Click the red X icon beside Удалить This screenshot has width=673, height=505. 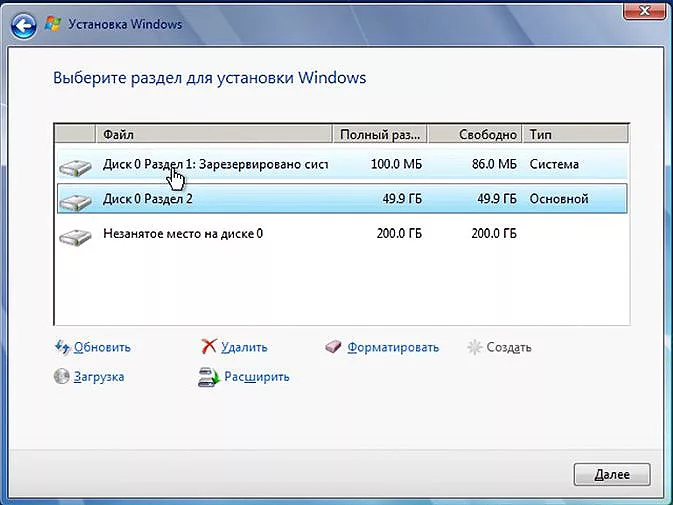209,346
